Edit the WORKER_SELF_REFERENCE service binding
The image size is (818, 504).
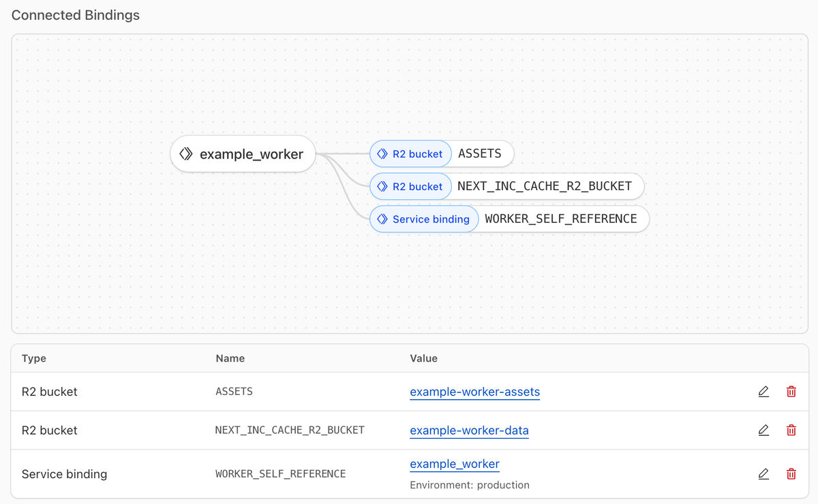pyautogui.click(x=763, y=473)
